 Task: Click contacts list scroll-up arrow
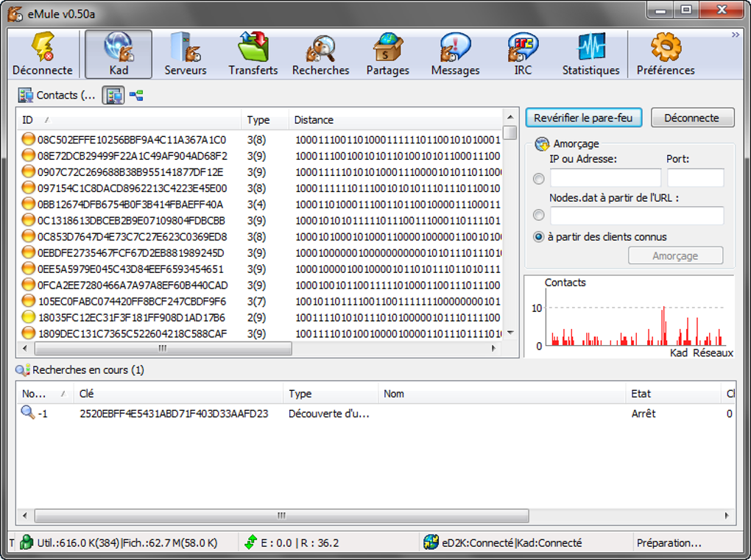tap(510, 117)
